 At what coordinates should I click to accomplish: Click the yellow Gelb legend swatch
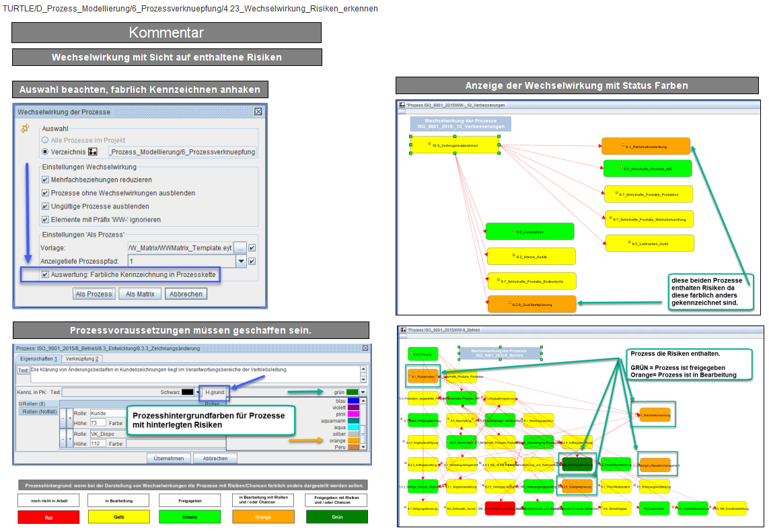[118, 517]
